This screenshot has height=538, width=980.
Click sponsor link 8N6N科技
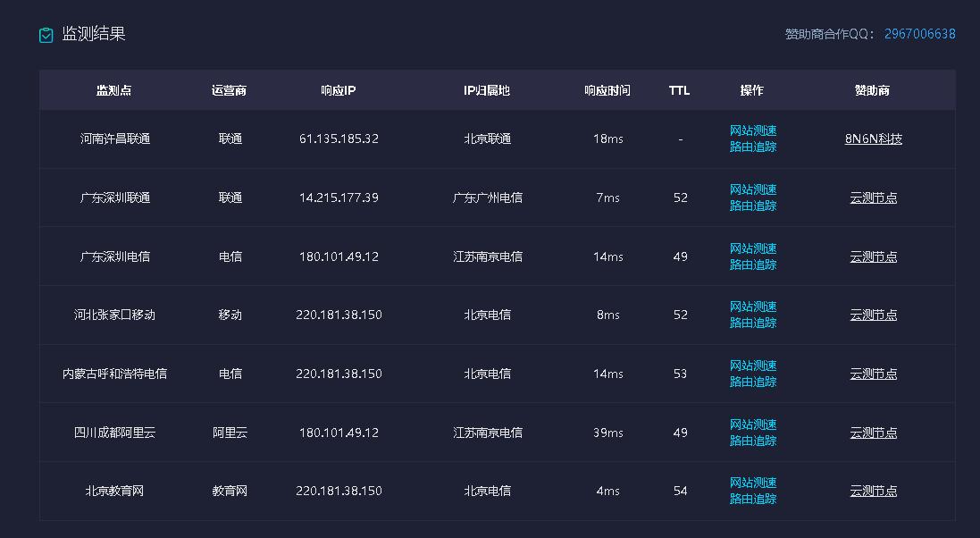(x=873, y=139)
